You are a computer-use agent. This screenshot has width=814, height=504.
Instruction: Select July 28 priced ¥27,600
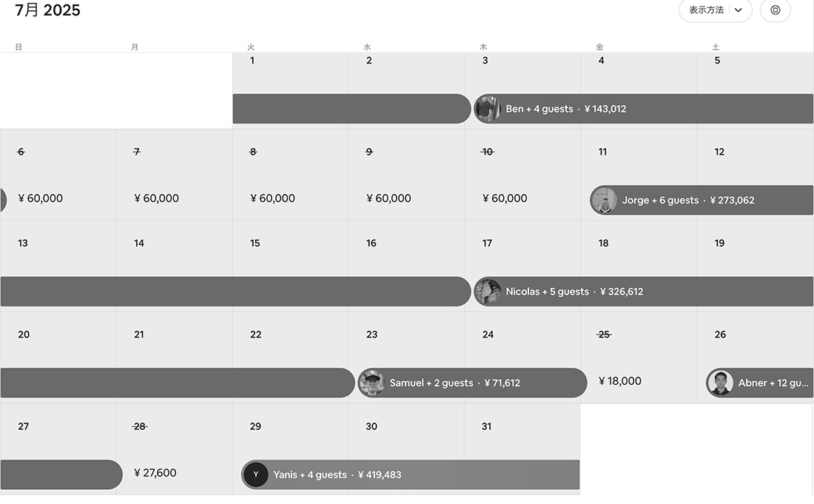(x=174, y=449)
